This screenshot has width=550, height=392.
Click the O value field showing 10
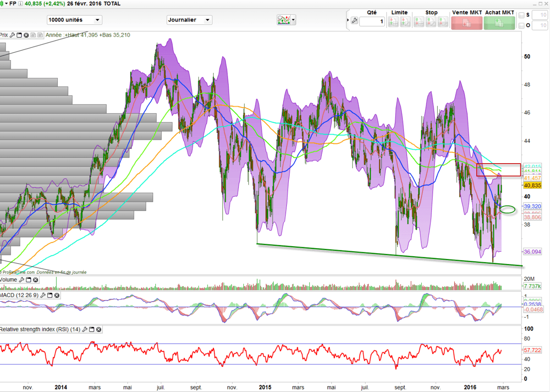539,26
